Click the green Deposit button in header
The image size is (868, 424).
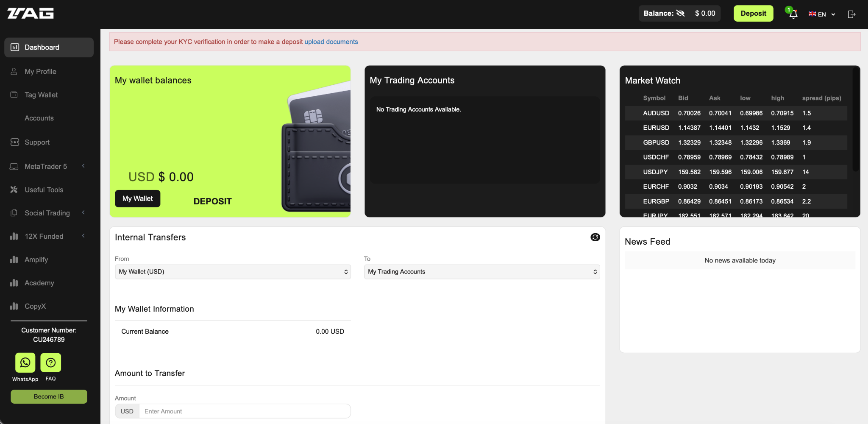[x=753, y=13]
